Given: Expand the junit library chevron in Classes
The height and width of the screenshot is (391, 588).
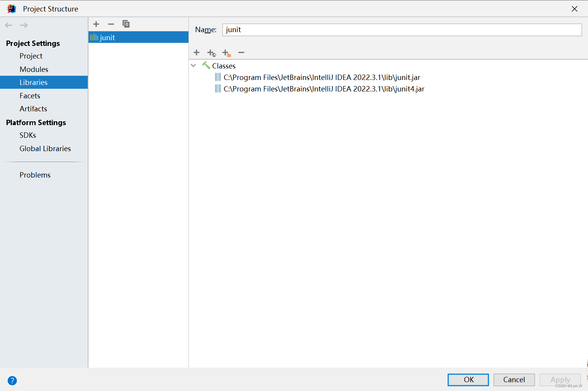Looking at the screenshot, I should (193, 65).
